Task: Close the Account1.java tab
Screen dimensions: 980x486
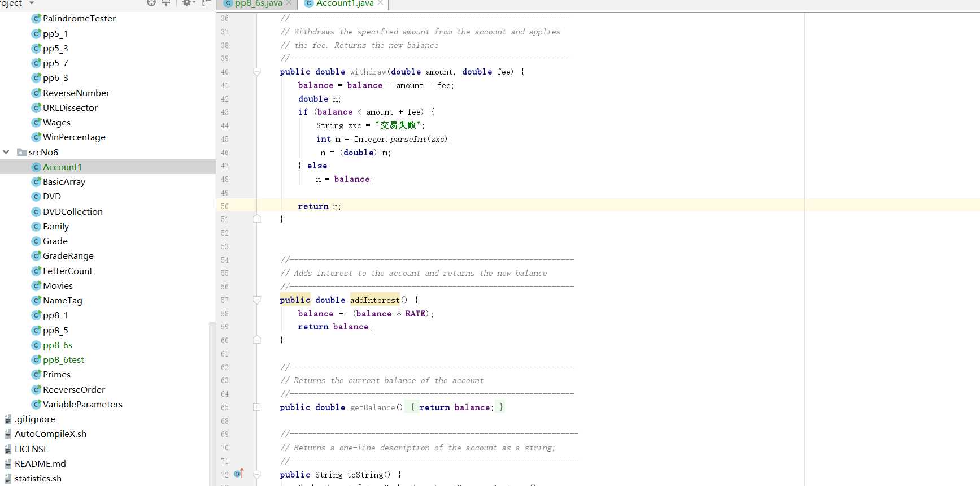Action: pyautogui.click(x=381, y=3)
